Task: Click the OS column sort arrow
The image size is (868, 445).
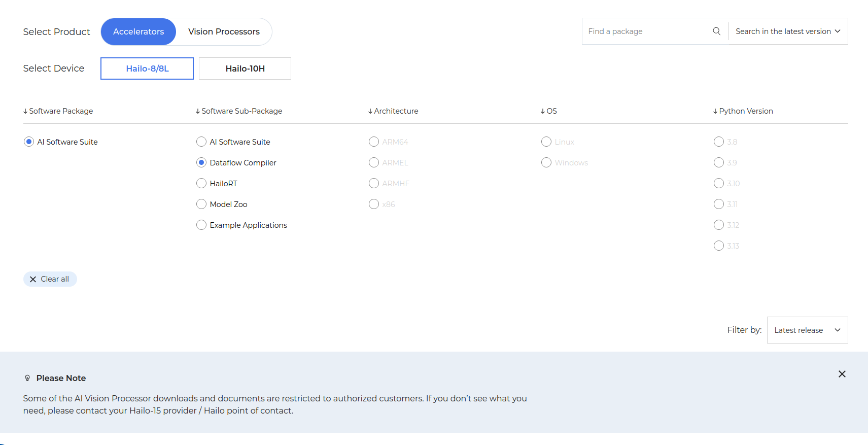Action: (x=543, y=111)
